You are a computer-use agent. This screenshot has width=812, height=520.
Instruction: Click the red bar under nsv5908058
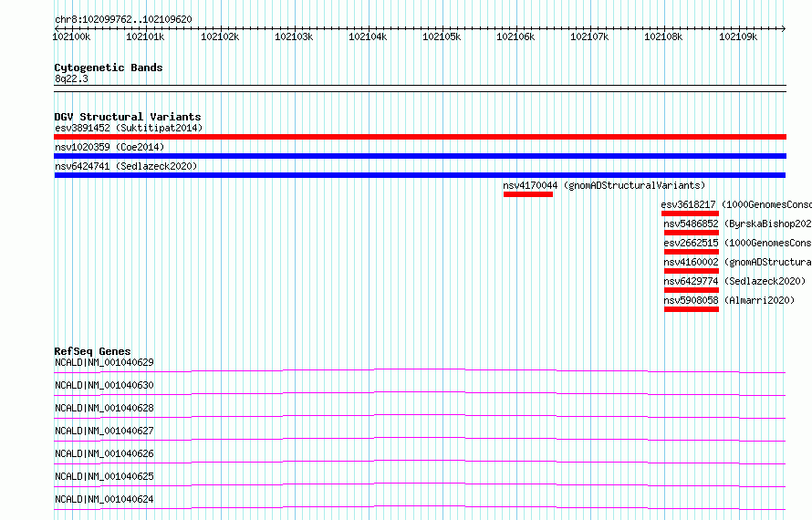[692, 309]
